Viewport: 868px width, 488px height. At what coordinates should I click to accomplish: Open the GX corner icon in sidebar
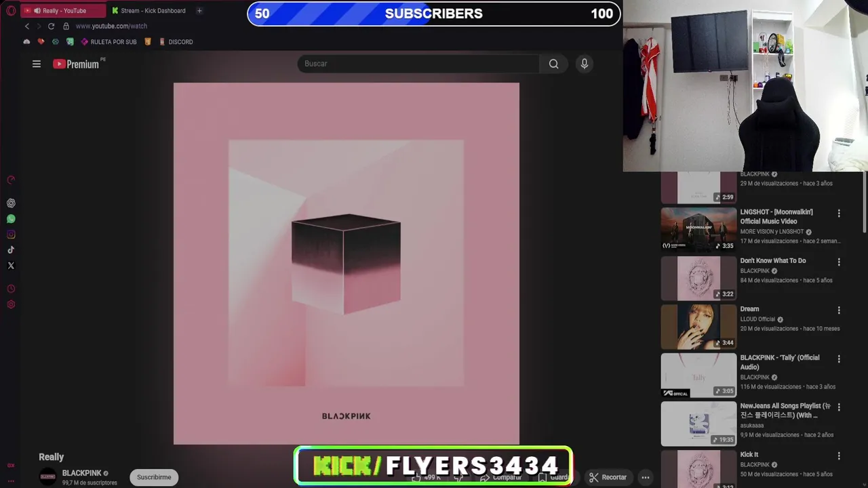pyautogui.click(x=11, y=466)
